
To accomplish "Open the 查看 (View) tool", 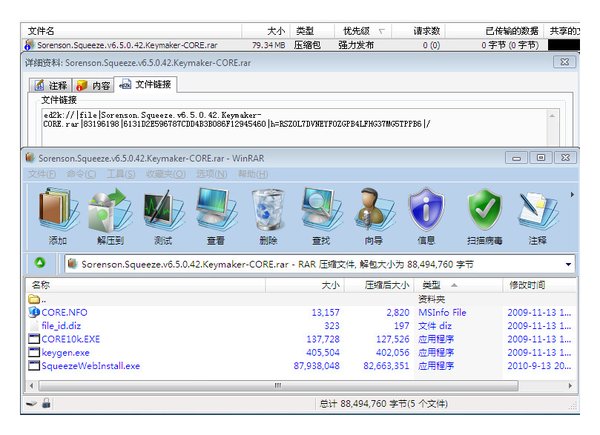I will click(215, 210).
